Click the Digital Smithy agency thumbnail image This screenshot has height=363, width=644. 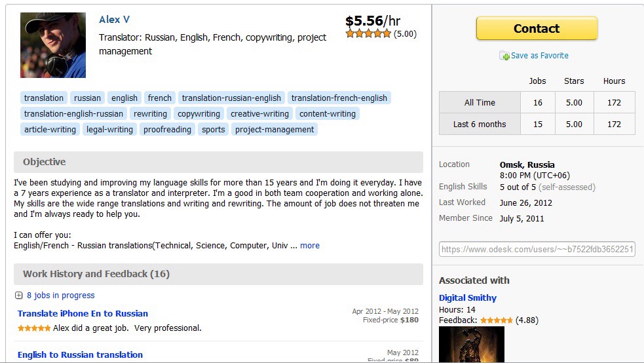pyautogui.click(x=471, y=344)
